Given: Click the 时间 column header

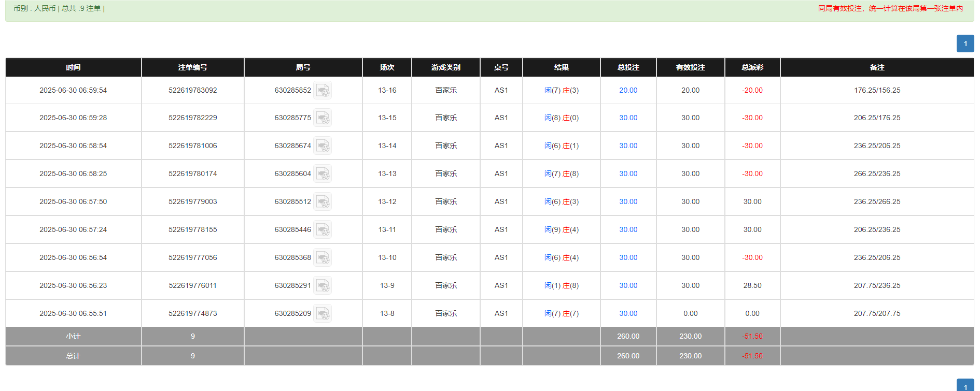Looking at the screenshot, I should 73,67.
